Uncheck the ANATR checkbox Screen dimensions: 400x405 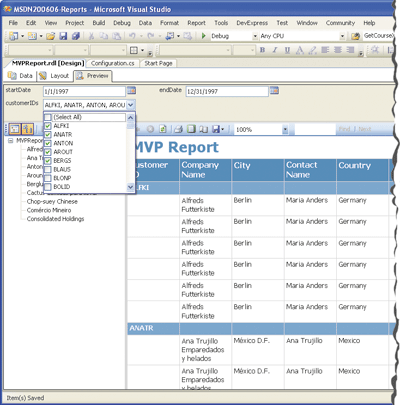[x=48, y=135]
